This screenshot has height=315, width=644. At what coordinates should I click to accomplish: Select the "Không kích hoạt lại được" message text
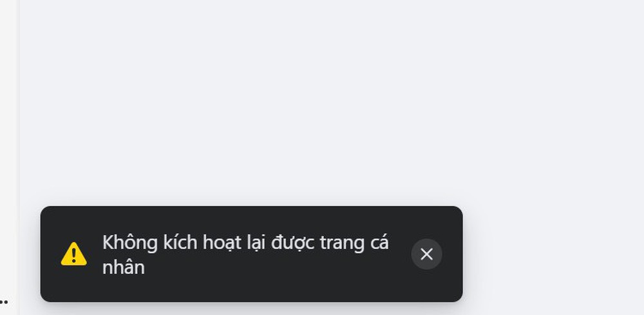pyautogui.click(x=209, y=243)
